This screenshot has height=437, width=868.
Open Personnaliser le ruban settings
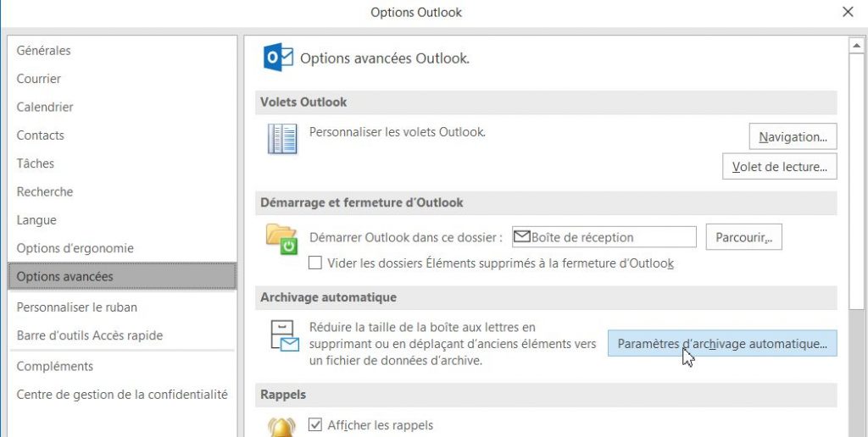click(77, 307)
